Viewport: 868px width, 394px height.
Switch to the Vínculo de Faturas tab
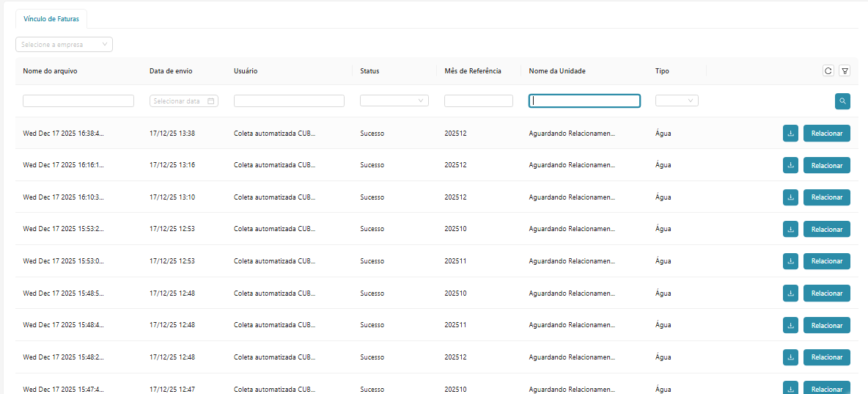[x=51, y=18]
